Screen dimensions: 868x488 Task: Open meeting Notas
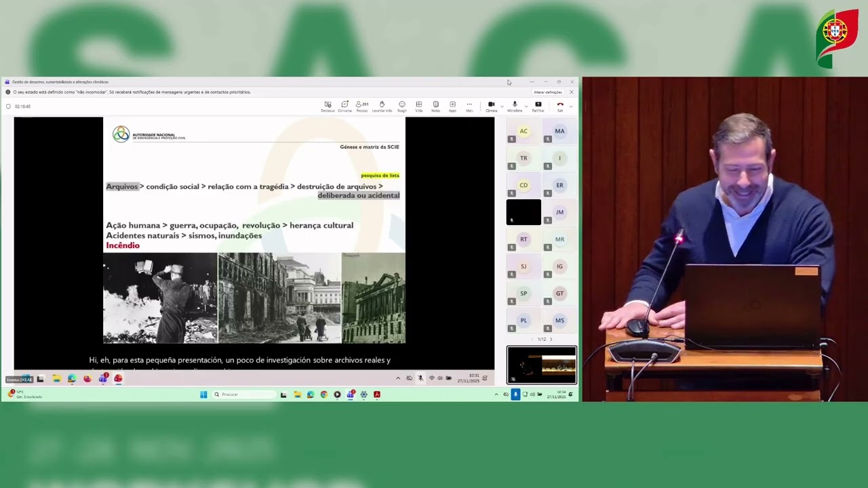pyautogui.click(x=435, y=106)
